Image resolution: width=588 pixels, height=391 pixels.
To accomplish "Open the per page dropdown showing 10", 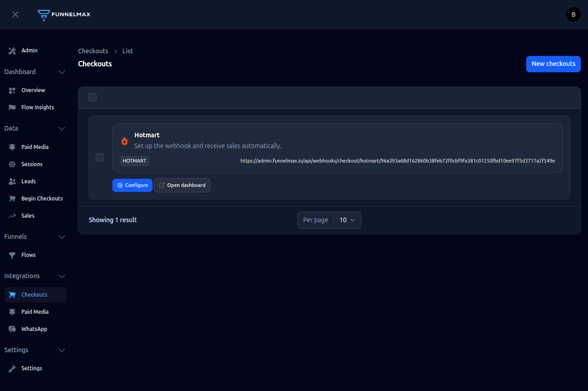I will [x=347, y=220].
